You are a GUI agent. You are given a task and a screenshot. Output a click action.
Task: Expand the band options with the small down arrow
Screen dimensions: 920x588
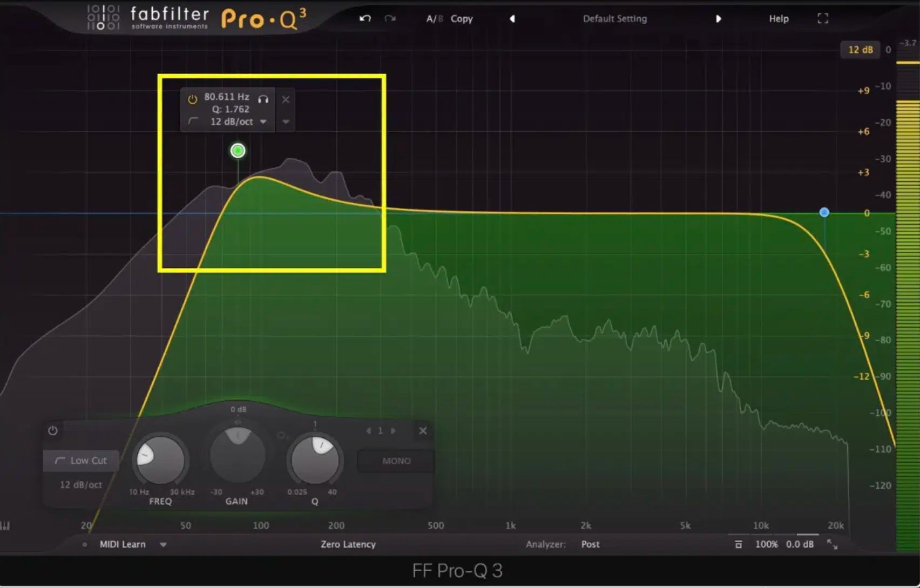(x=286, y=121)
